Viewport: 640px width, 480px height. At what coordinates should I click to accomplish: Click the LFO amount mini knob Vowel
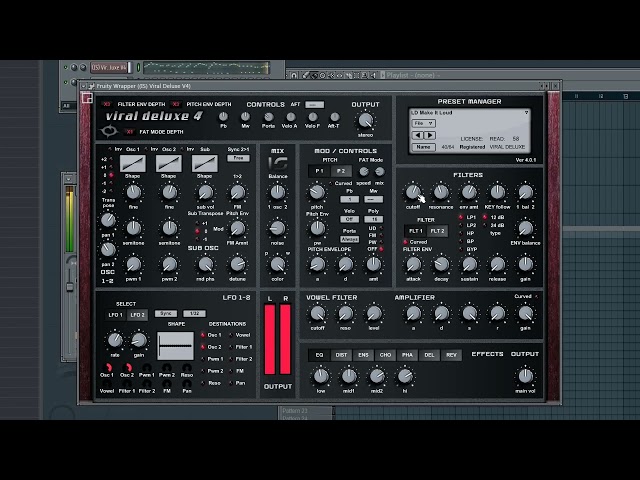pyautogui.click(x=107, y=384)
